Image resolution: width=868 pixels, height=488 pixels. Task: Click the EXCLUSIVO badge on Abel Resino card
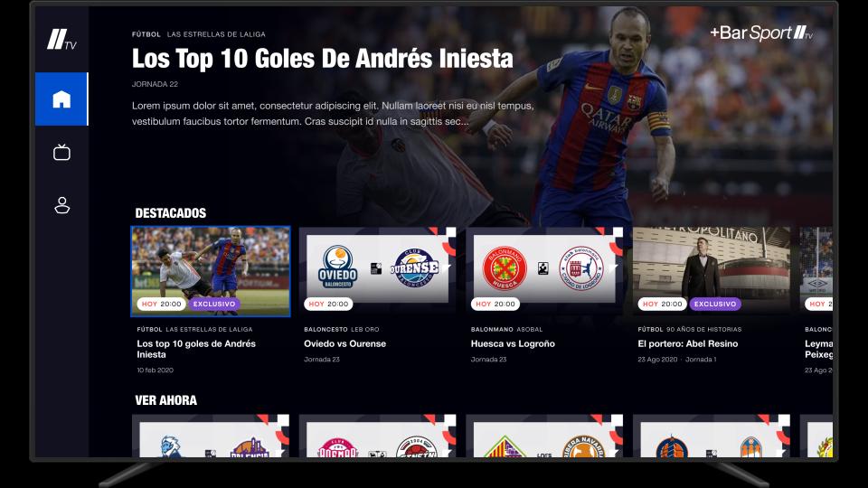(715, 304)
